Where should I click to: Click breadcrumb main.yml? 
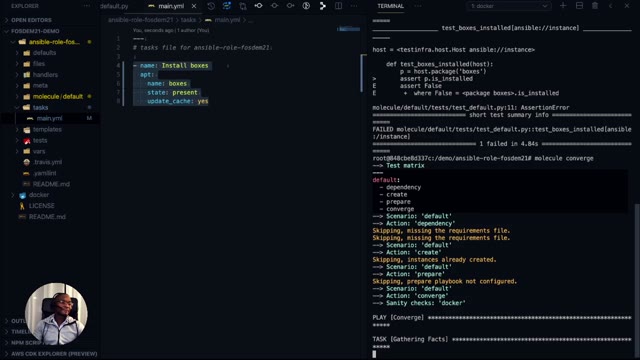click(227, 20)
